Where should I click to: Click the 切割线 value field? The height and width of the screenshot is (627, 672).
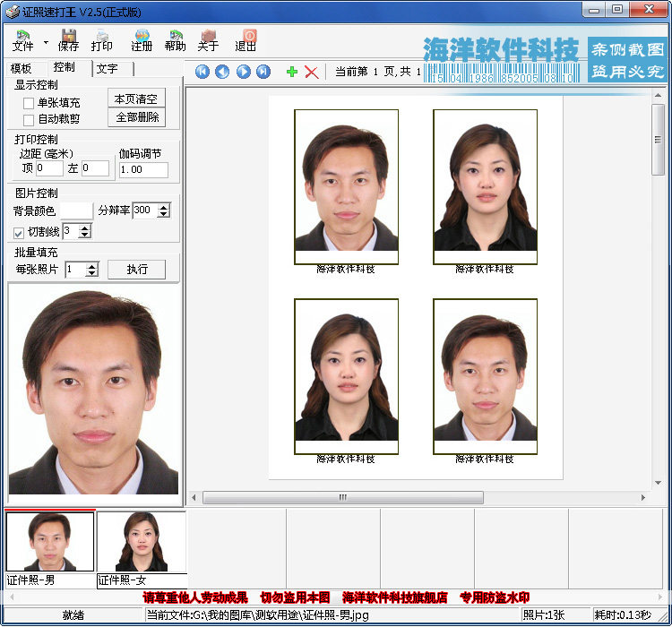tap(71, 231)
